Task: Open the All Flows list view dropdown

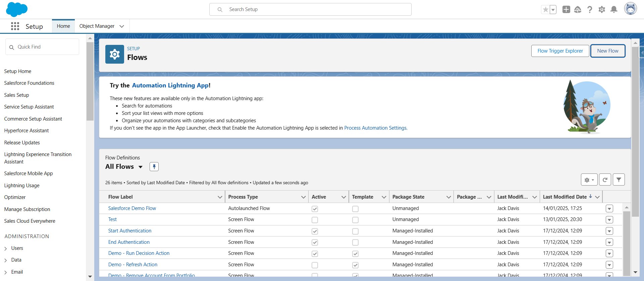Action: pyautogui.click(x=141, y=167)
